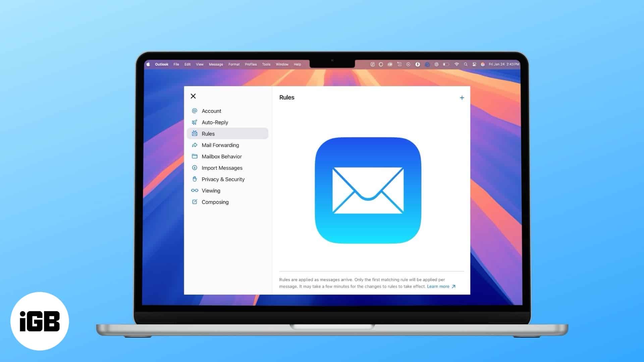Click the Privacy & Security sidebar icon
This screenshot has height=362, width=644.
[x=195, y=179]
